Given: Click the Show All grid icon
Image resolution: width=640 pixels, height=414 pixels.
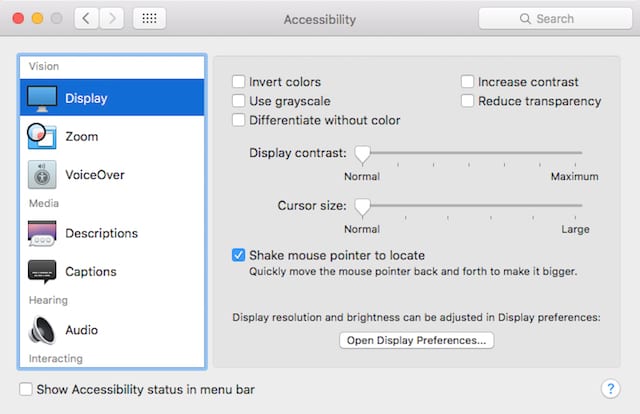Looking at the screenshot, I should pyautogui.click(x=149, y=19).
